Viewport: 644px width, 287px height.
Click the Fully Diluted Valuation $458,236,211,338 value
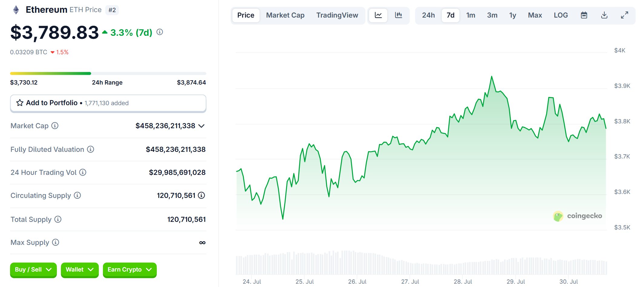176,149
